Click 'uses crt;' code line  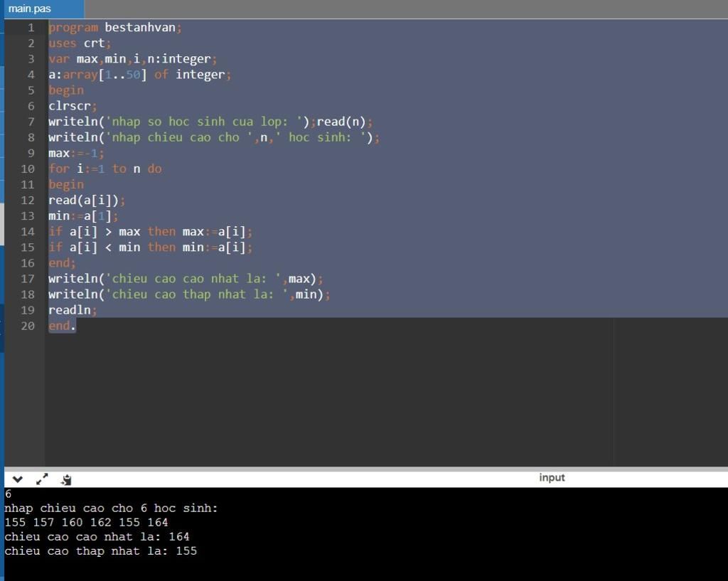[x=80, y=43]
